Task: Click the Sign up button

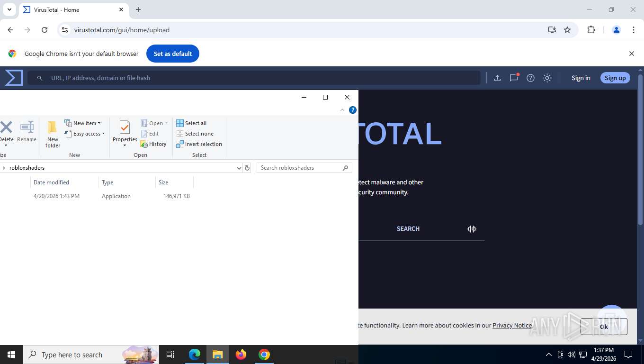Action: (x=615, y=78)
